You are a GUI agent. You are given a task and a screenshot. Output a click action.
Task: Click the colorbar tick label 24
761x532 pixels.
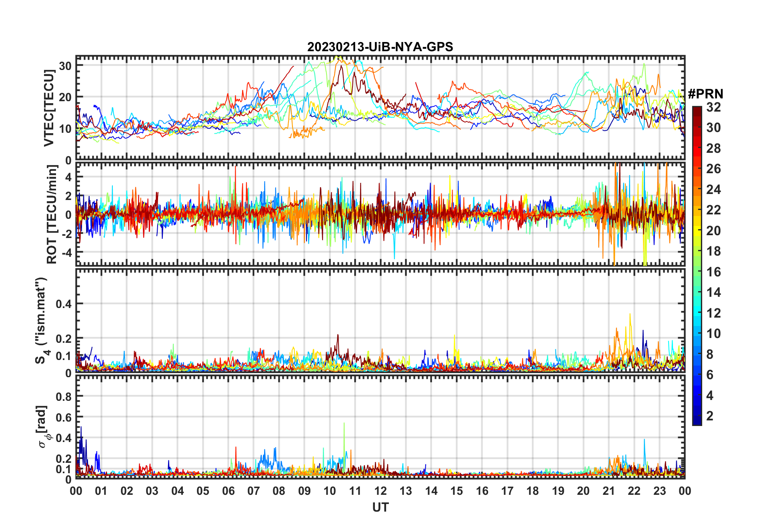[713, 190]
